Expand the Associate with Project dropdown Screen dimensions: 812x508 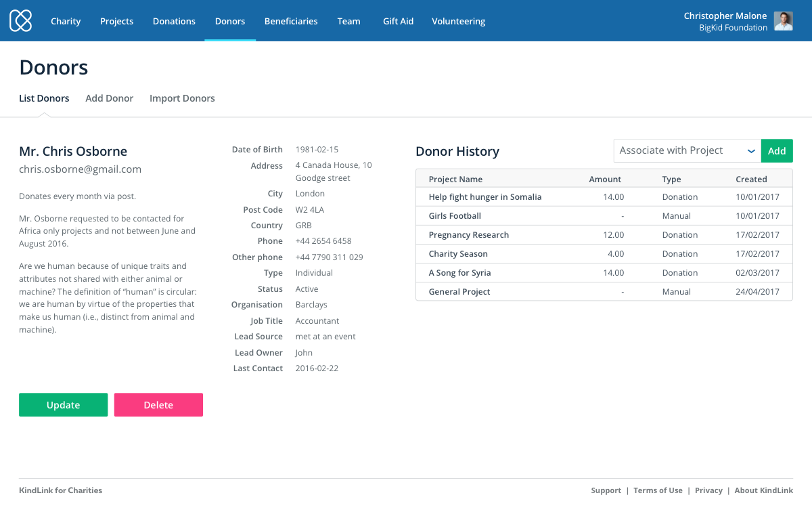[687, 150]
